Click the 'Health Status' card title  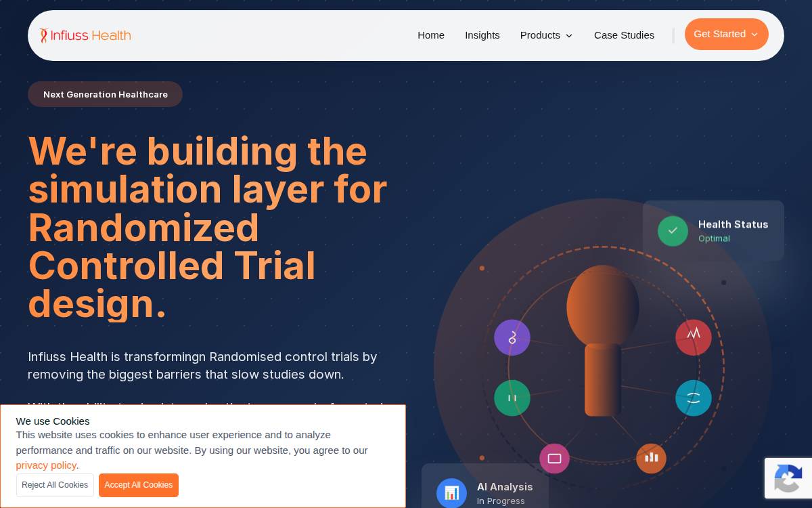click(x=734, y=224)
